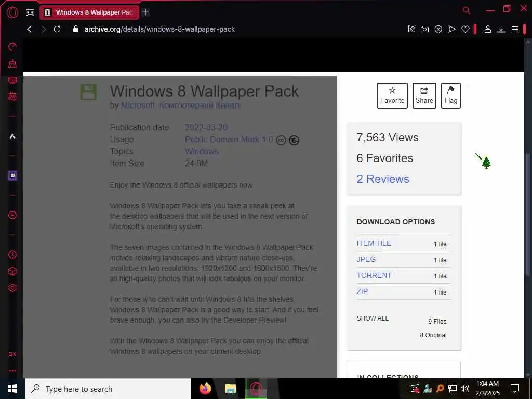Image resolution: width=532 pixels, height=399 pixels.
Task: Share this archive item
Action: [424, 96]
